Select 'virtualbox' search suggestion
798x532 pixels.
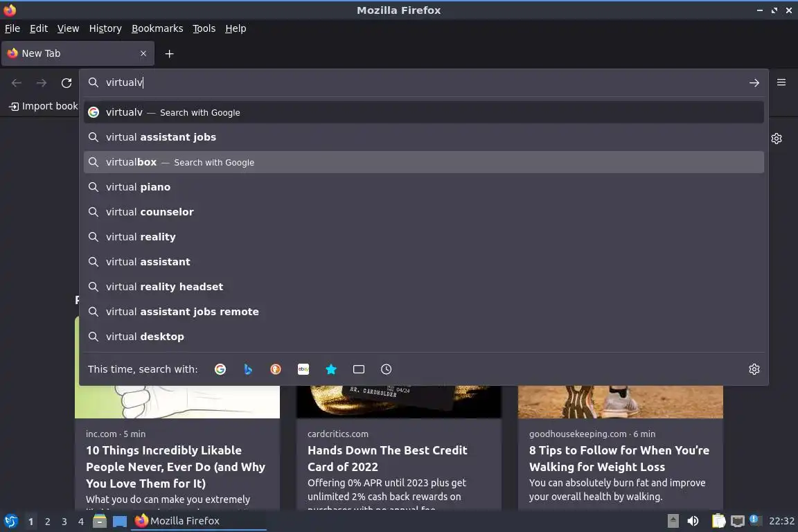pos(423,162)
